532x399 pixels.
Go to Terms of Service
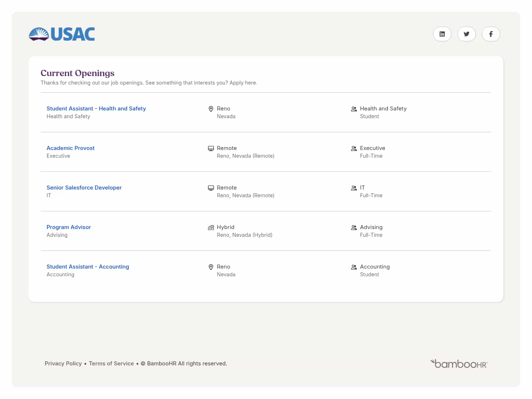coord(111,364)
